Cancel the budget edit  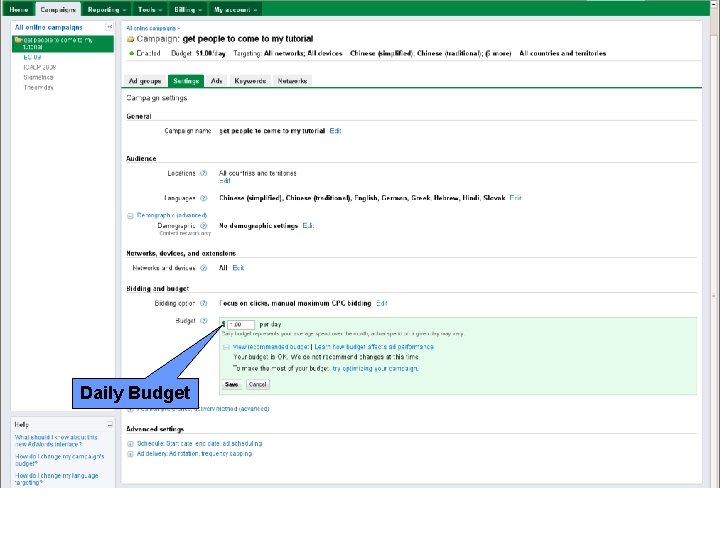click(x=258, y=384)
